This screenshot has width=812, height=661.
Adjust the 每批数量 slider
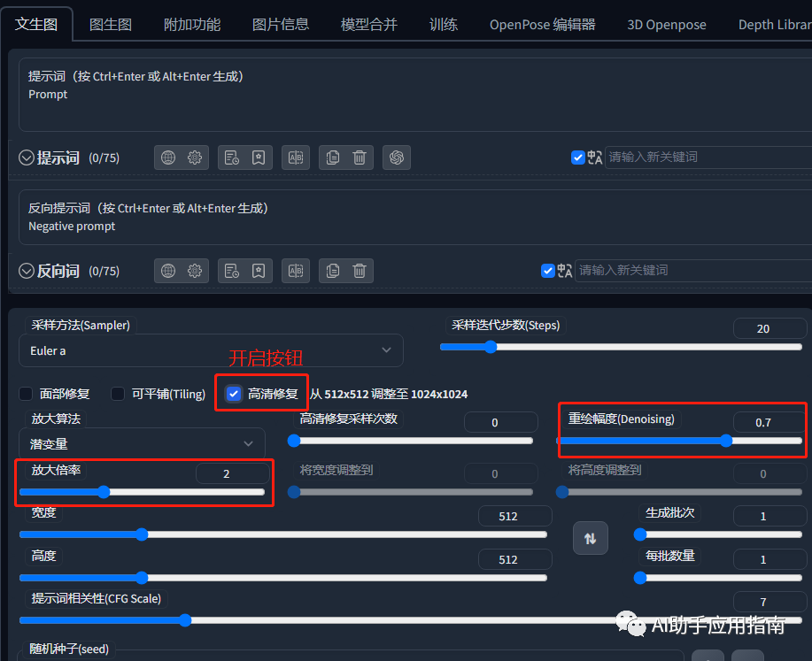pyautogui.click(x=718, y=578)
